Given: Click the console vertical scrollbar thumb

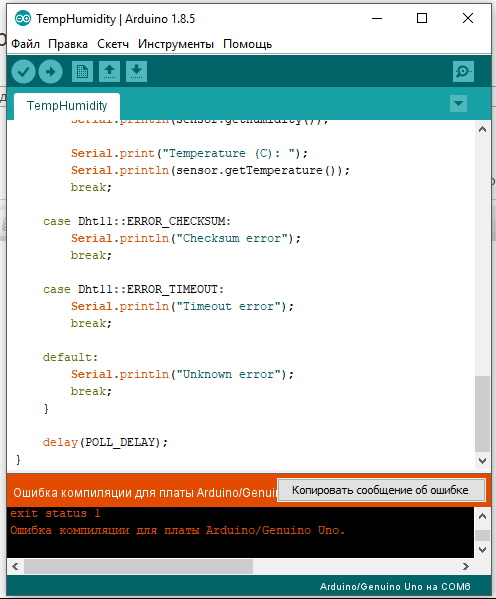Looking at the screenshot, I should coord(482,535).
